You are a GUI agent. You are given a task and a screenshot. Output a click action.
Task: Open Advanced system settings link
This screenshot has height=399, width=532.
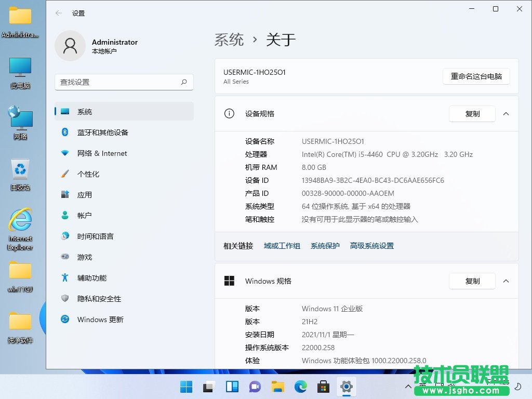pos(371,246)
